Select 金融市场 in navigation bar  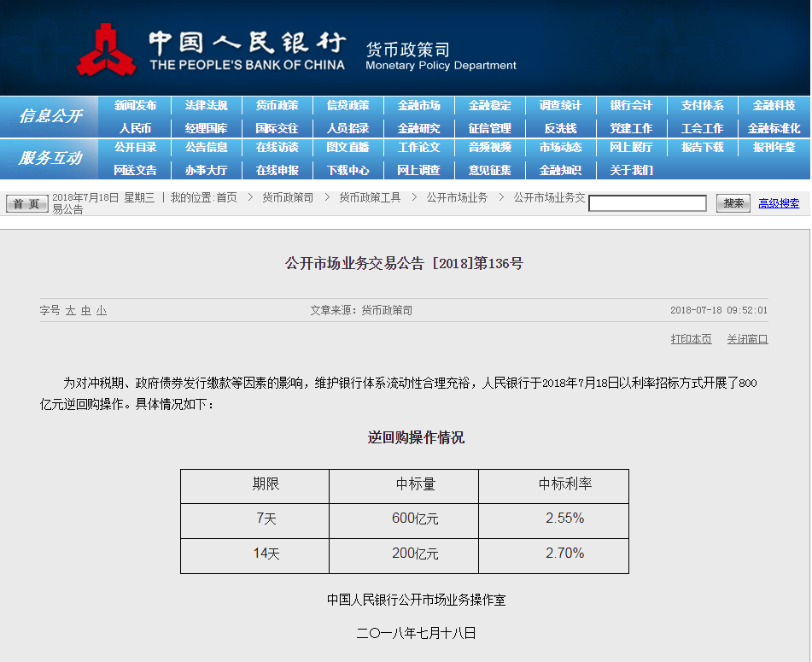click(418, 106)
